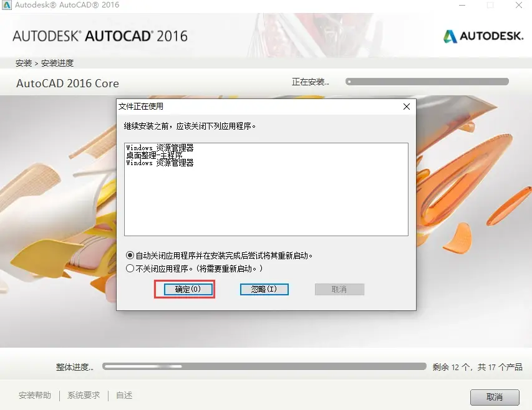Click the 正在安装 progress bar
This screenshot has width=532, height=410.
click(x=427, y=82)
